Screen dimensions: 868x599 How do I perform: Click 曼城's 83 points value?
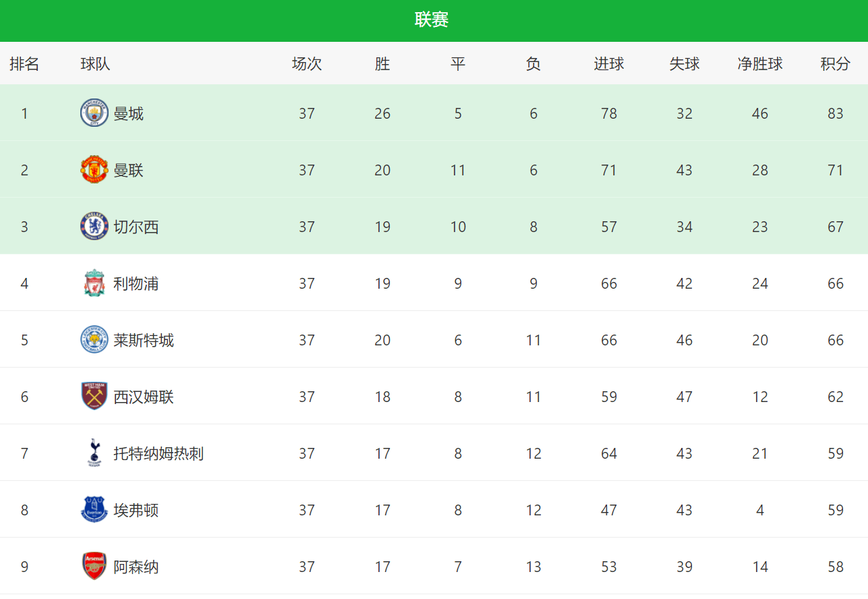tap(836, 113)
